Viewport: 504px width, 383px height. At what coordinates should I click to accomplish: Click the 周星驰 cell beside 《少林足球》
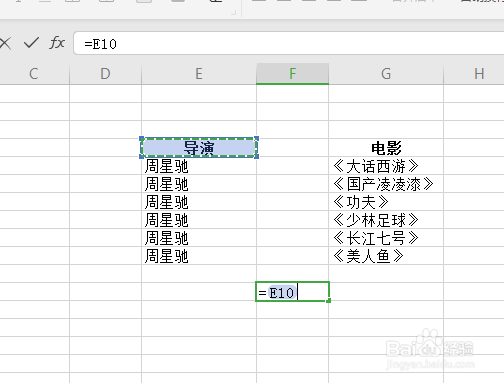tap(199, 220)
